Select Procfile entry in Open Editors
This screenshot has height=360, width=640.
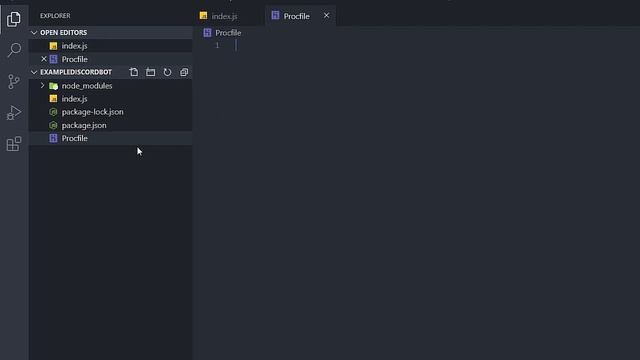coord(110,59)
